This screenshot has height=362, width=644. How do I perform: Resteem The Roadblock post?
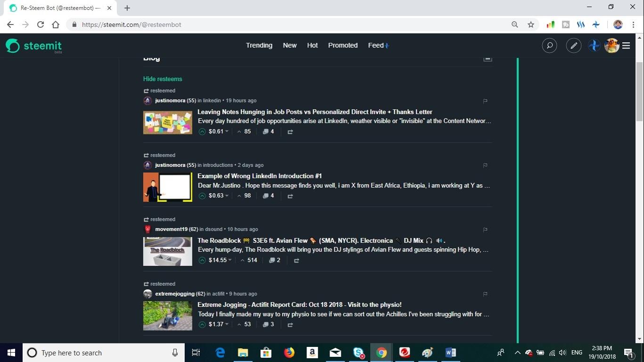tap(297, 260)
